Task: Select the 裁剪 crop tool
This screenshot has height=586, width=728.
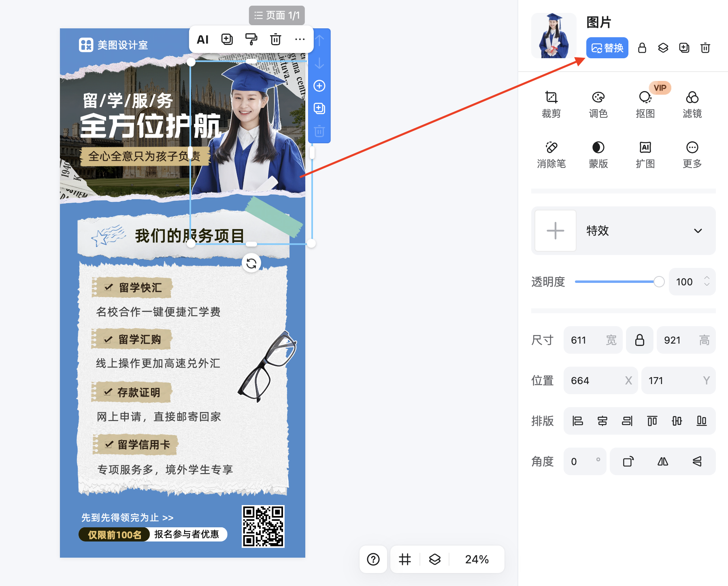Action: 551,103
